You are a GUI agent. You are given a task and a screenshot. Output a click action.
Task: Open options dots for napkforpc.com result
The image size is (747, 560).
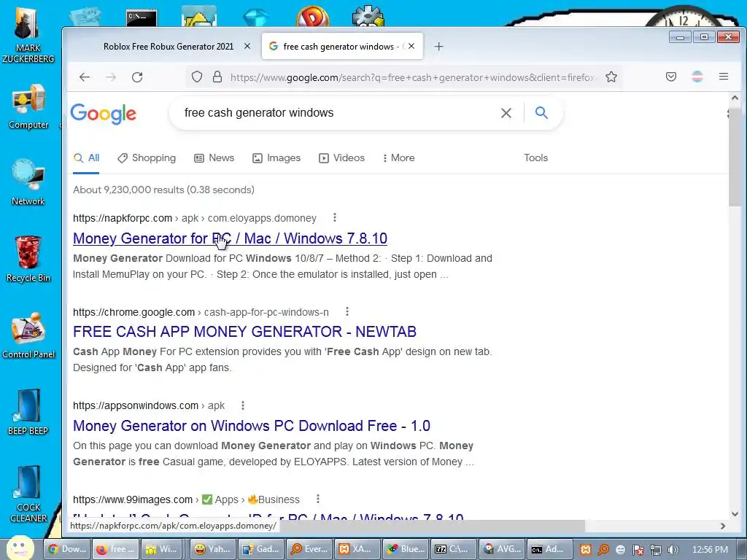coord(335,217)
